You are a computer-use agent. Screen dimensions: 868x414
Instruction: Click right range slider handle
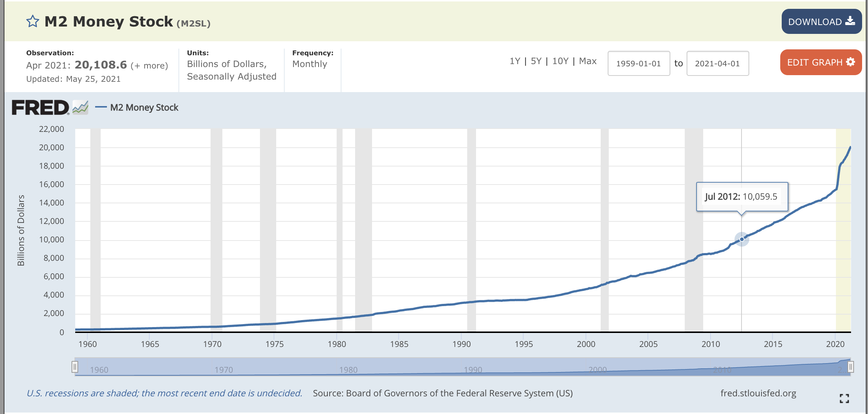point(850,367)
